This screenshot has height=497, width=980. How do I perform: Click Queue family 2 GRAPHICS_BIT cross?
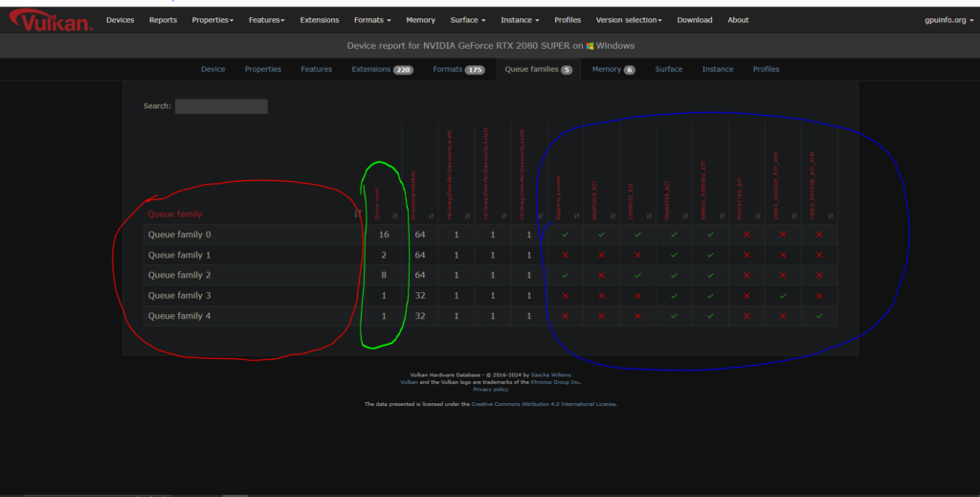click(x=601, y=275)
